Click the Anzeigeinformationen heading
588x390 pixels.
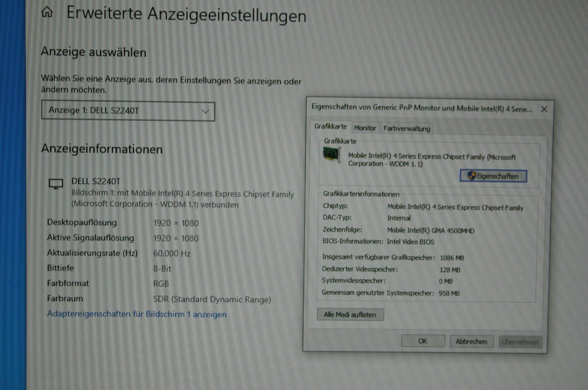[102, 149]
